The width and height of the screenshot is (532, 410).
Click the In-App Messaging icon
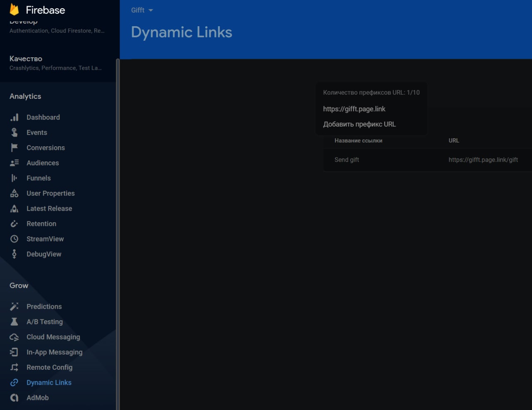pyautogui.click(x=14, y=352)
